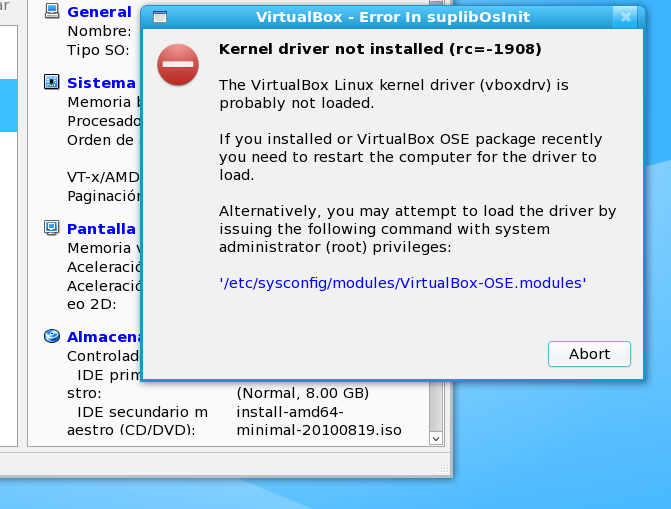Click the Sistema chip icon
The height and width of the screenshot is (509, 671).
coord(52,81)
